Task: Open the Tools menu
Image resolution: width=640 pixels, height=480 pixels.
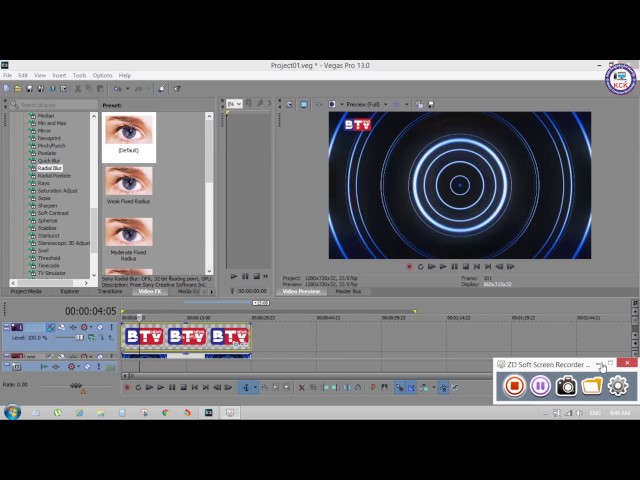Action: (x=80, y=75)
